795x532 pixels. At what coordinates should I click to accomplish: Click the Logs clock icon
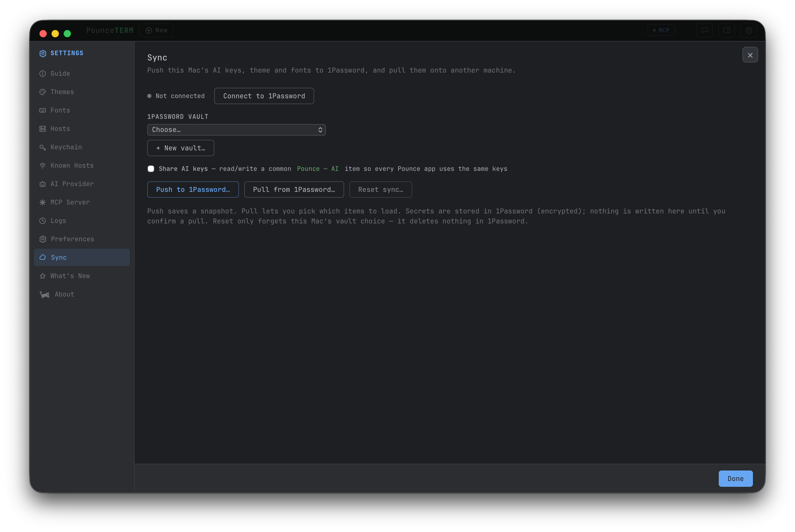coord(42,221)
